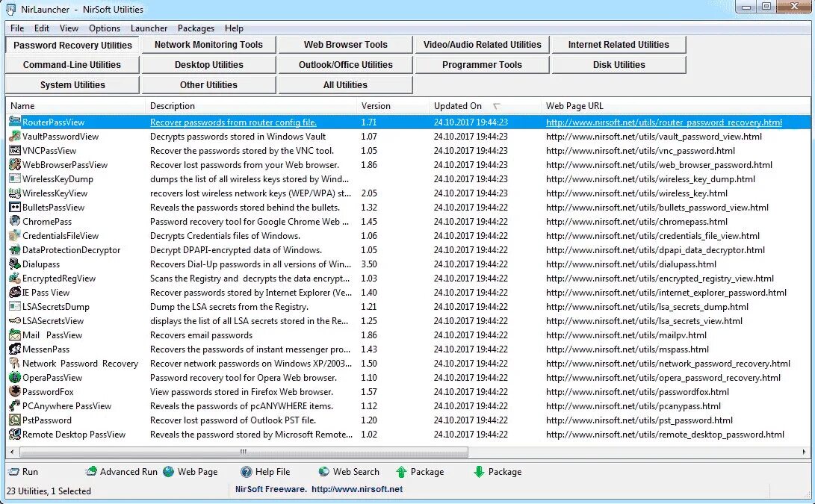Click the LSASecretsDump icon
The height and width of the screenshot is (504, 815).
14,307
